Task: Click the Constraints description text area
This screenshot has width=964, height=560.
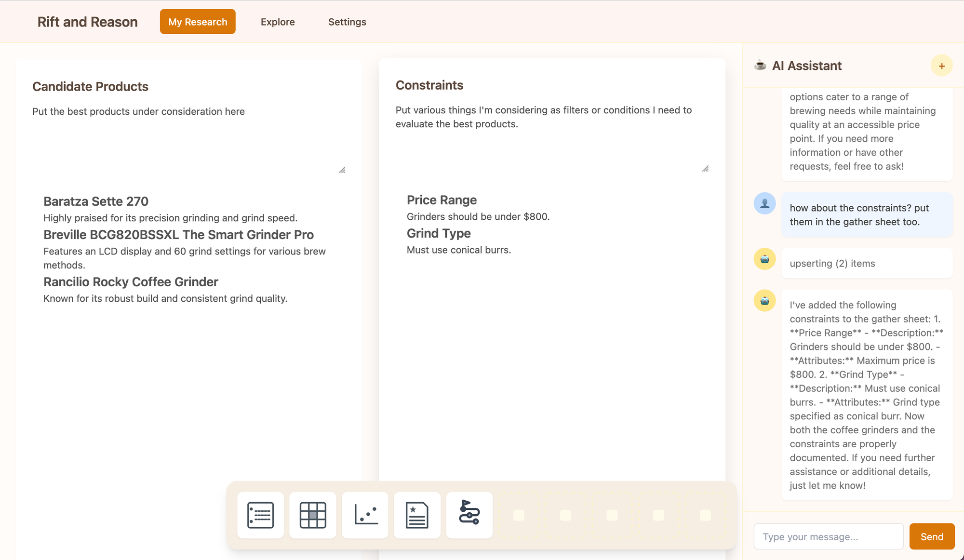Action: point(552,137)
